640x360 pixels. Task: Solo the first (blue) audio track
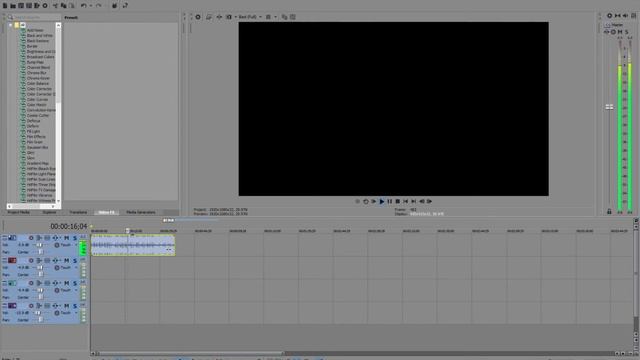[75, 238]
